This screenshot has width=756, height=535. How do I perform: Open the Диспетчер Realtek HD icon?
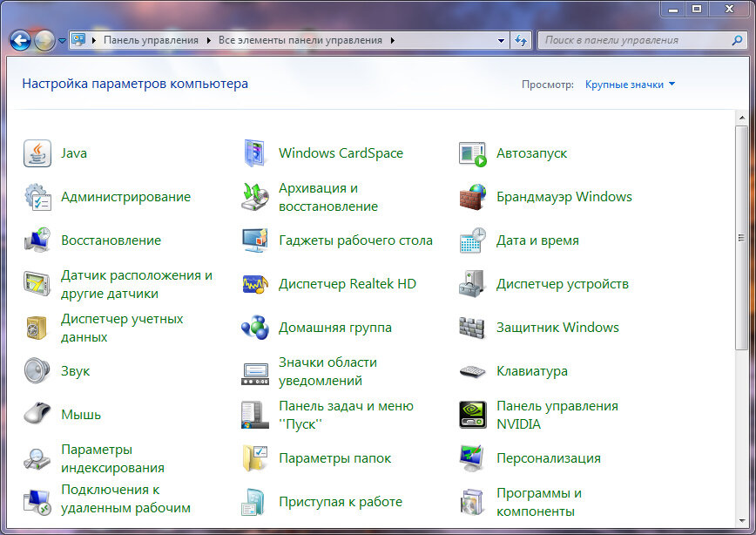[x=254, y=284]
